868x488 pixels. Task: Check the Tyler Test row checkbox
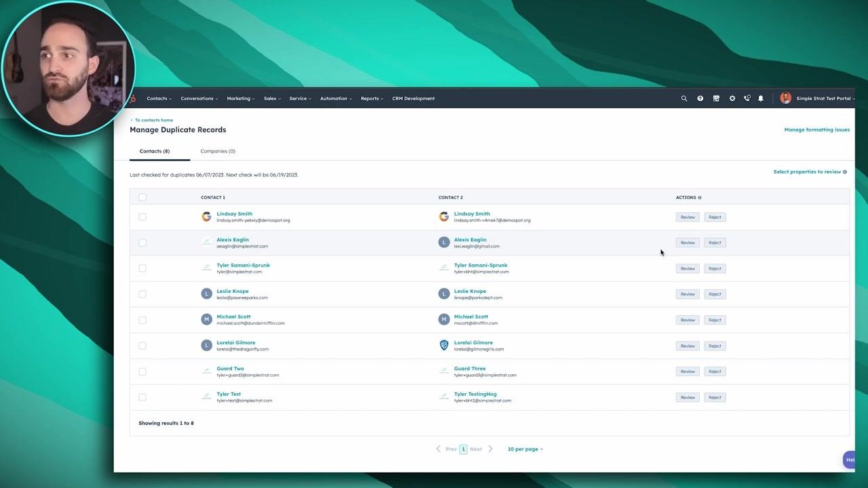142,397
